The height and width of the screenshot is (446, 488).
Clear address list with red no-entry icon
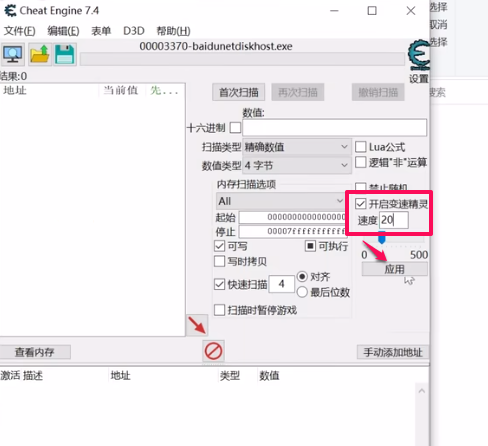pos(213,351)
